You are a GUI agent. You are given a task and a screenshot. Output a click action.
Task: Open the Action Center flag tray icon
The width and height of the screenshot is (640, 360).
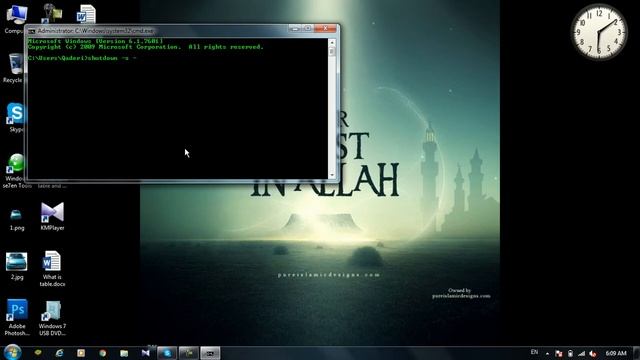559,353
